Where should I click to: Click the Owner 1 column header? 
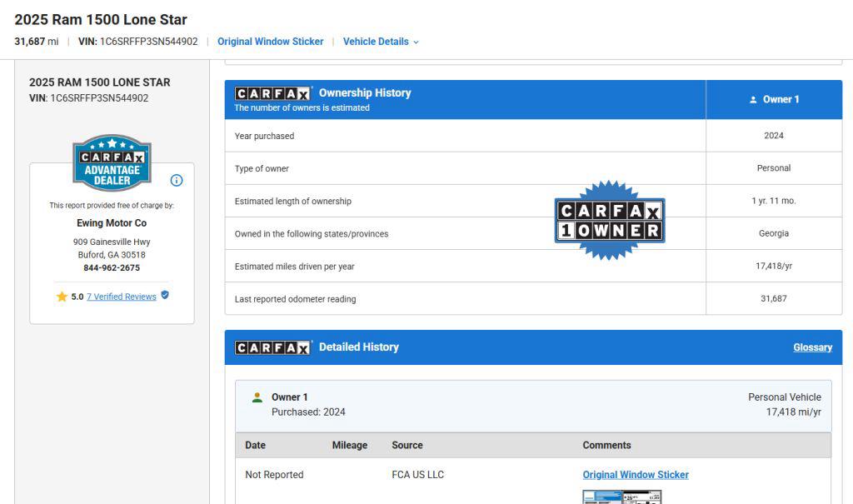(774, 100)
